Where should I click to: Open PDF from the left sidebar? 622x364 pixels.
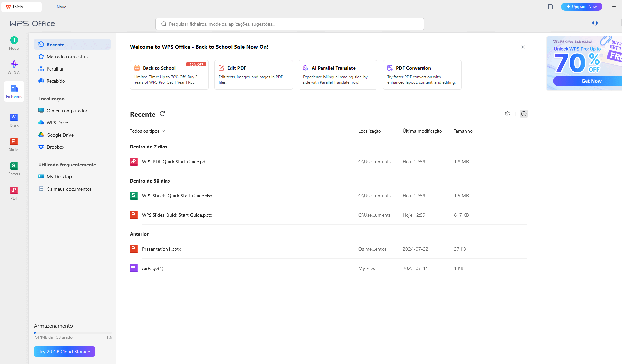(x=14, y=193)
